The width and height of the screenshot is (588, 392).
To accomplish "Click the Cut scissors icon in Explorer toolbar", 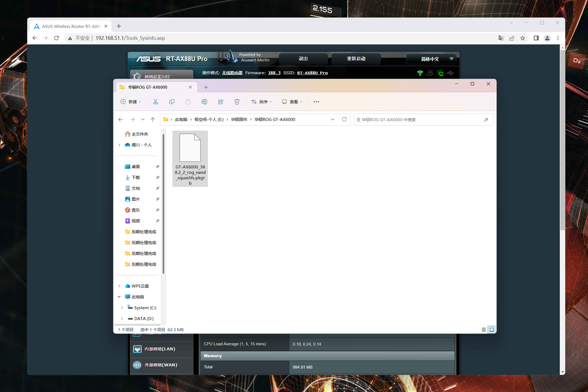I will (155, 102).
